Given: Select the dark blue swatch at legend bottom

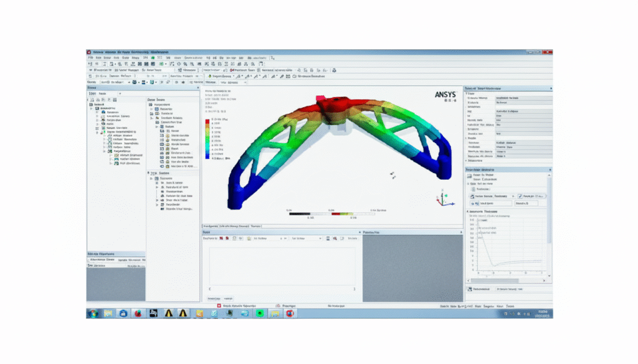Looking at the screenshot, I should (207, 158).
